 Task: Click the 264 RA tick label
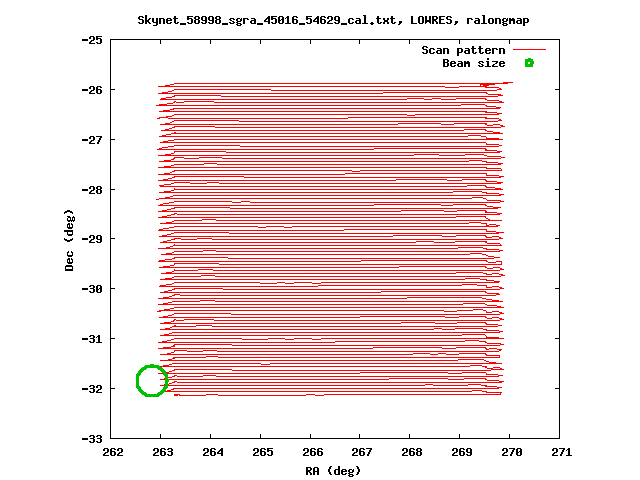pyautogui.click(x=213, y=452)
